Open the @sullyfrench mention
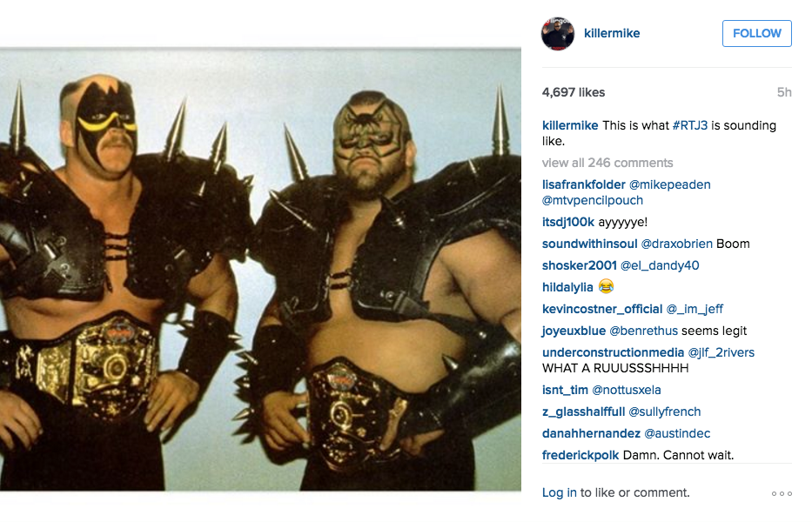 pos(664,412)
